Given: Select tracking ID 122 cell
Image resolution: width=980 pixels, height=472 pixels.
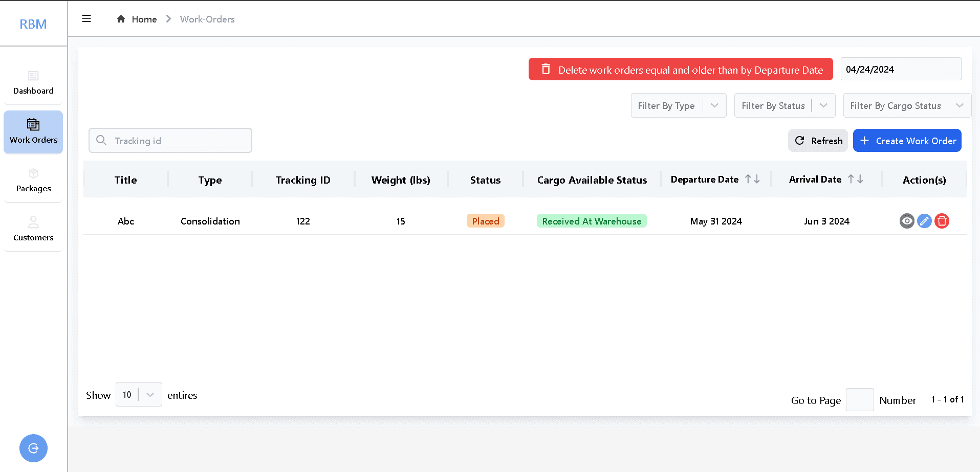Looking at the screenshot, I should point(303,221).
